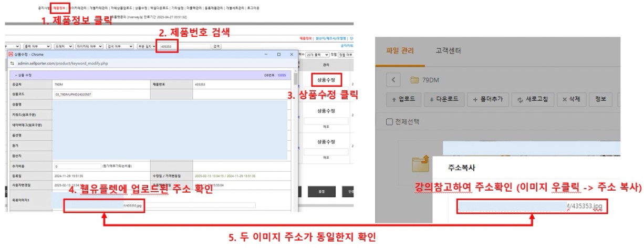This screenshot has width=644, height=249.
Task: Check the 전체선택 checkbox
Action: (x=389, y=122)
